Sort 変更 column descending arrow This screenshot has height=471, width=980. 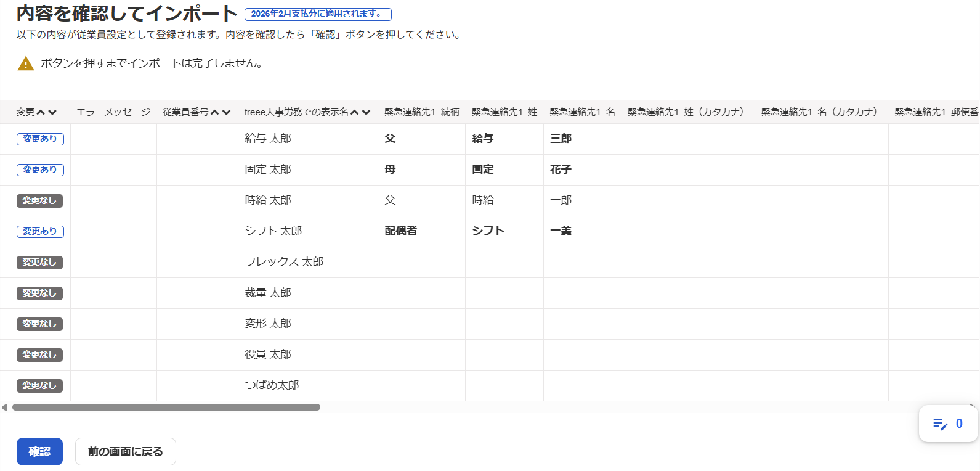pos(52,112)
